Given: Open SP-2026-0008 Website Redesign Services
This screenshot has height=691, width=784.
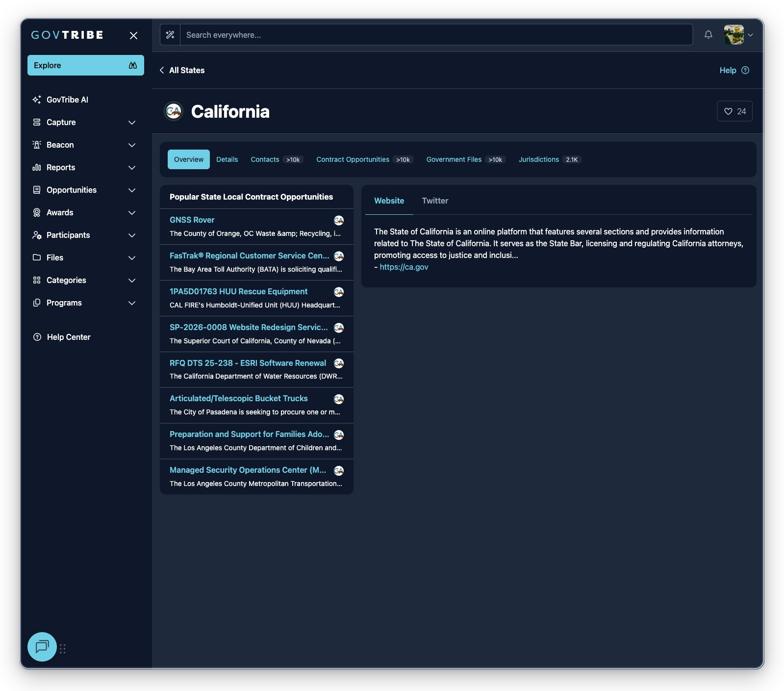Looking at the screenshot, I should (x=249, y=327).
